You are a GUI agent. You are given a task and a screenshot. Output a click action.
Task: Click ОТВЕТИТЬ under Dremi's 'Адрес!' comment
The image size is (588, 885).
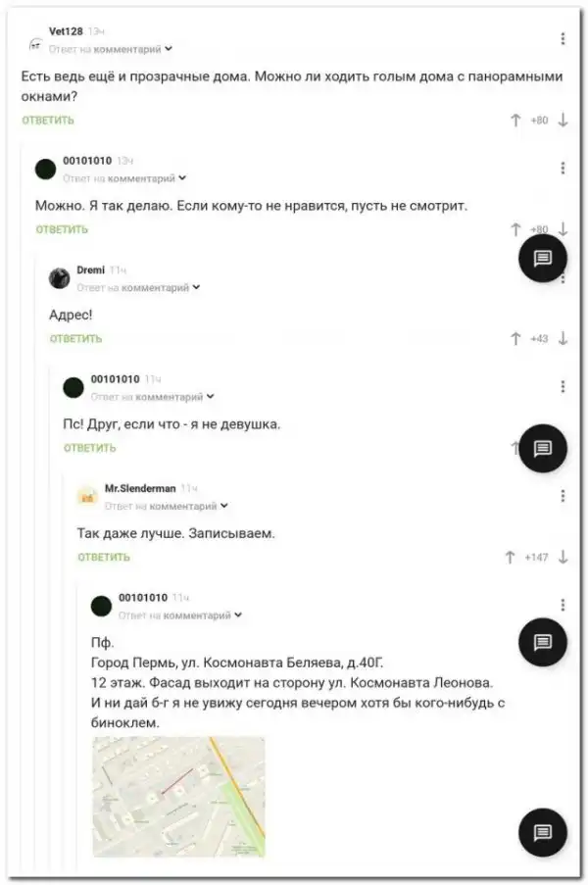tap(75, 339)
